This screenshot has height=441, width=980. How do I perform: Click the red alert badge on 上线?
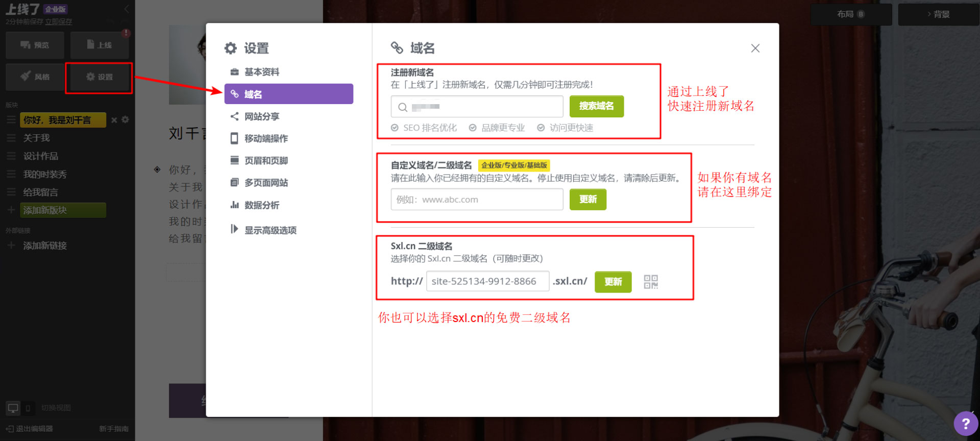click(x=126, y=33)
